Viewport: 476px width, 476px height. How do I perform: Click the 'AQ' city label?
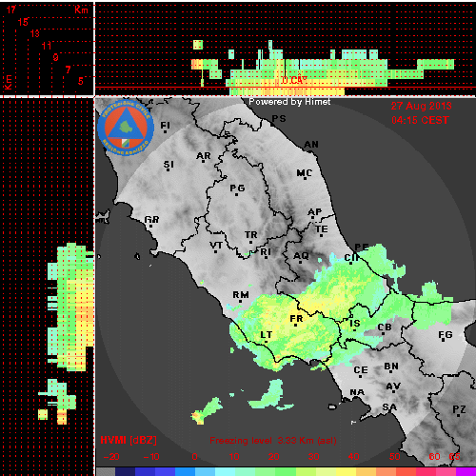tap(301, 256)
